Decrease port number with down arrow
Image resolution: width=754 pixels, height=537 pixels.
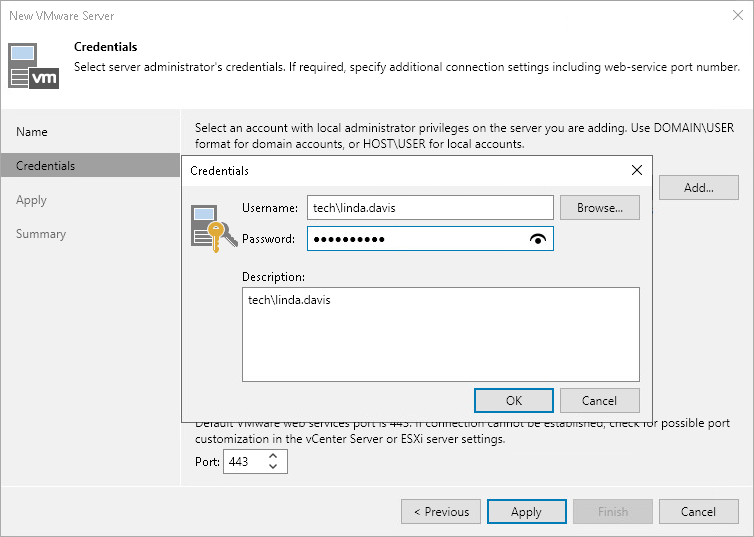pyautogui.click(x=273, y=466)
